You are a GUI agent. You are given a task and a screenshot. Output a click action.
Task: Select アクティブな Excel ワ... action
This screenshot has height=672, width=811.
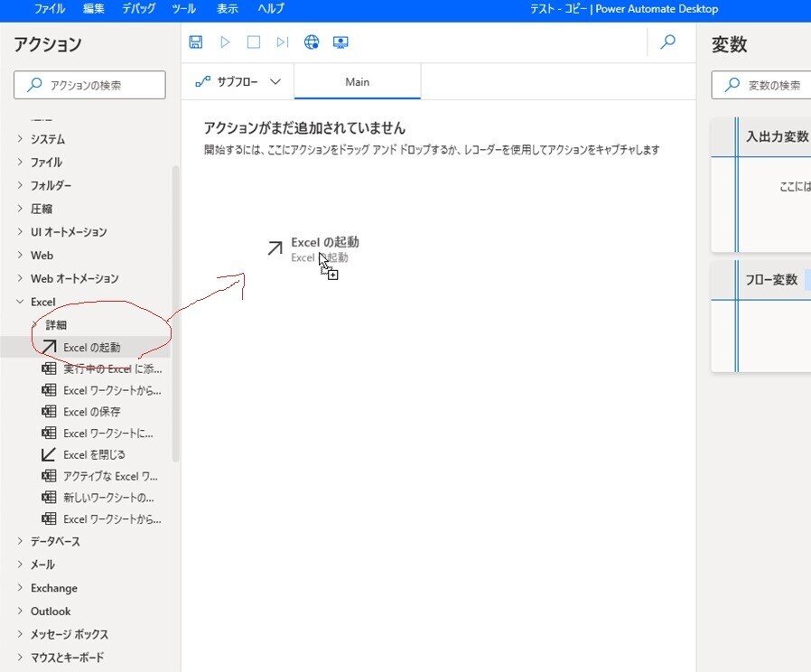(85, 476)
